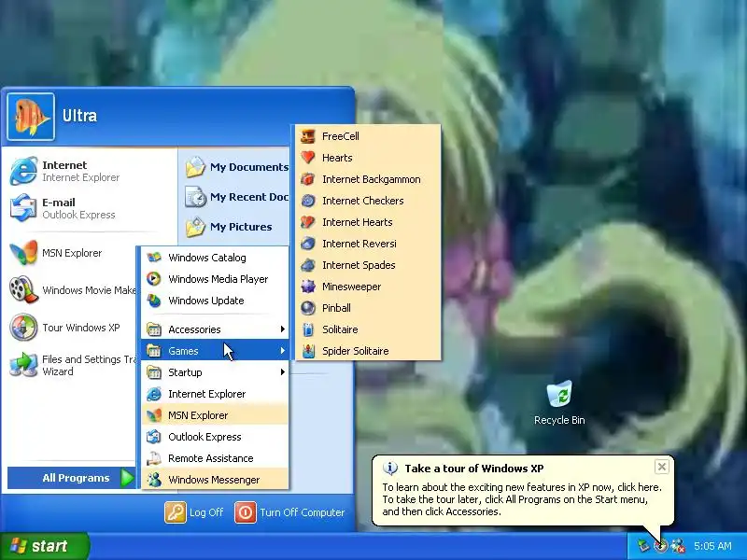The image size is (747, 560).
Task: Click the Remote Assistance icon
Action: click(154, 458)
